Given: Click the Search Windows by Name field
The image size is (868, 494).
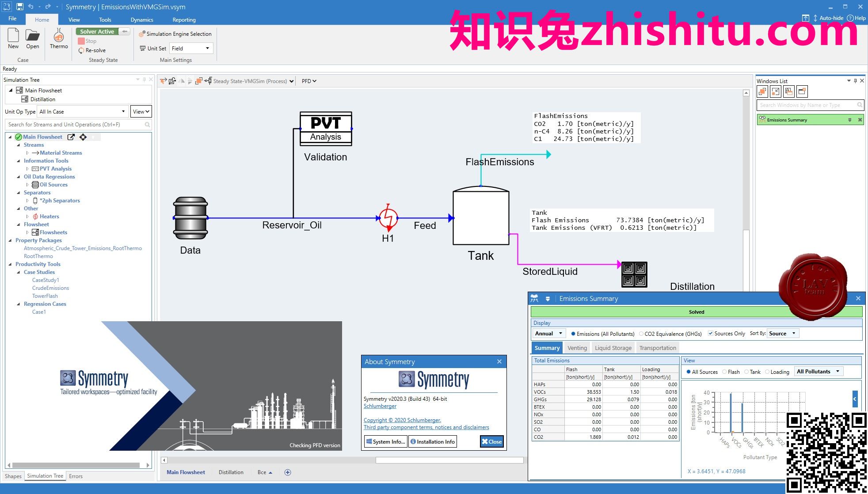Looking at the screenshot, I should pyautogui.click(x=811, y=105).
